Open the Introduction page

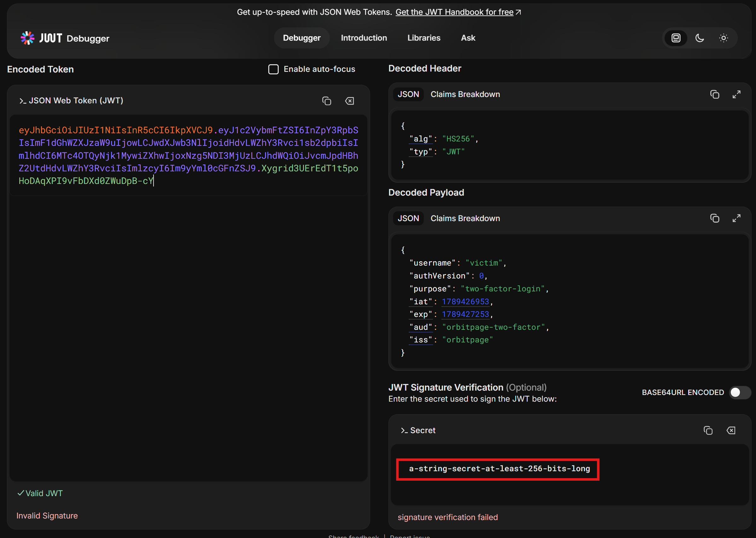(364, 38)
